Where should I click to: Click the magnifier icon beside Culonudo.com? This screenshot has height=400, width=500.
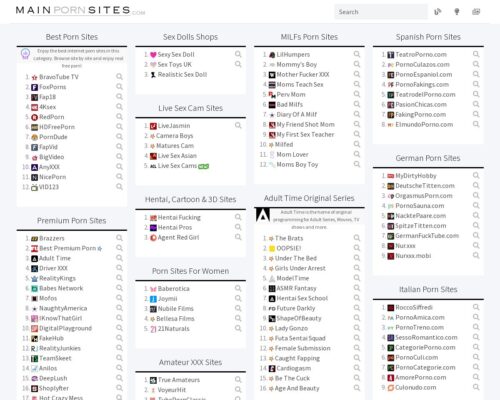click(476, 387)
